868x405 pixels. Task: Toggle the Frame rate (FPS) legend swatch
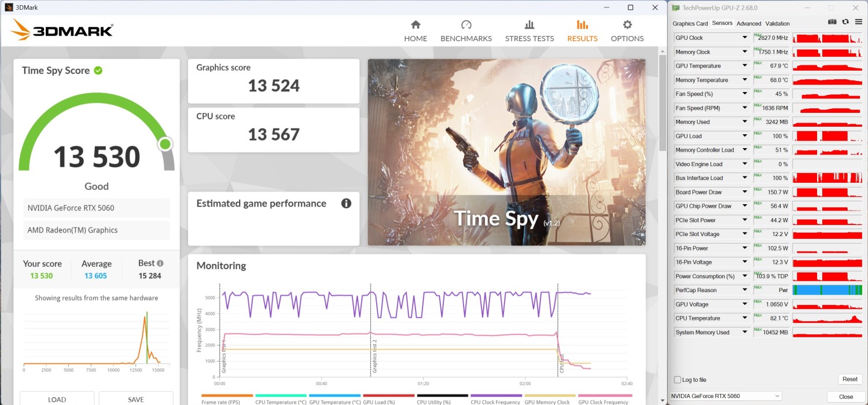[227, 396]
